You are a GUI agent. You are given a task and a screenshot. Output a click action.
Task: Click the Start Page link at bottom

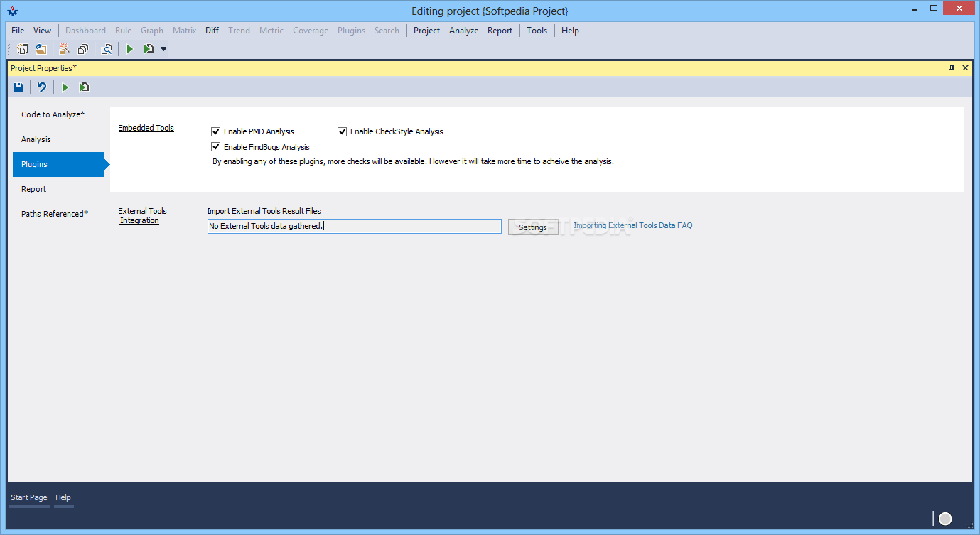[x=29, y=497]
